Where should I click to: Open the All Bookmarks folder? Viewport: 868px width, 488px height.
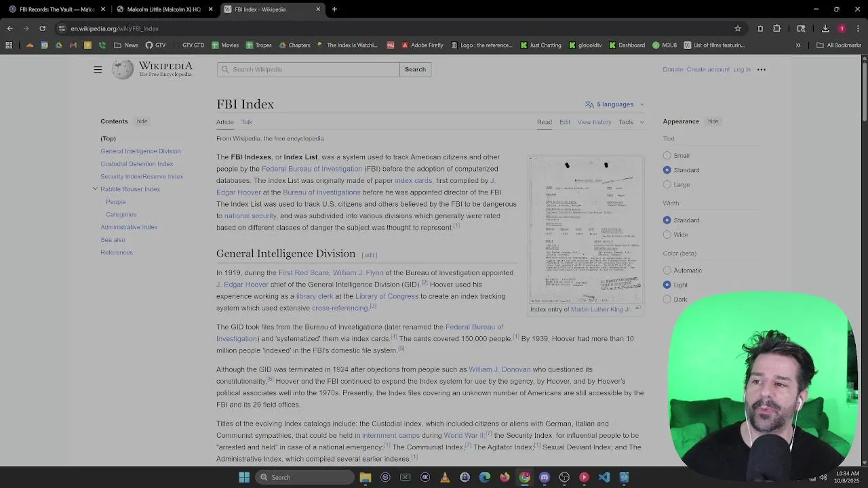pos(839,45)
